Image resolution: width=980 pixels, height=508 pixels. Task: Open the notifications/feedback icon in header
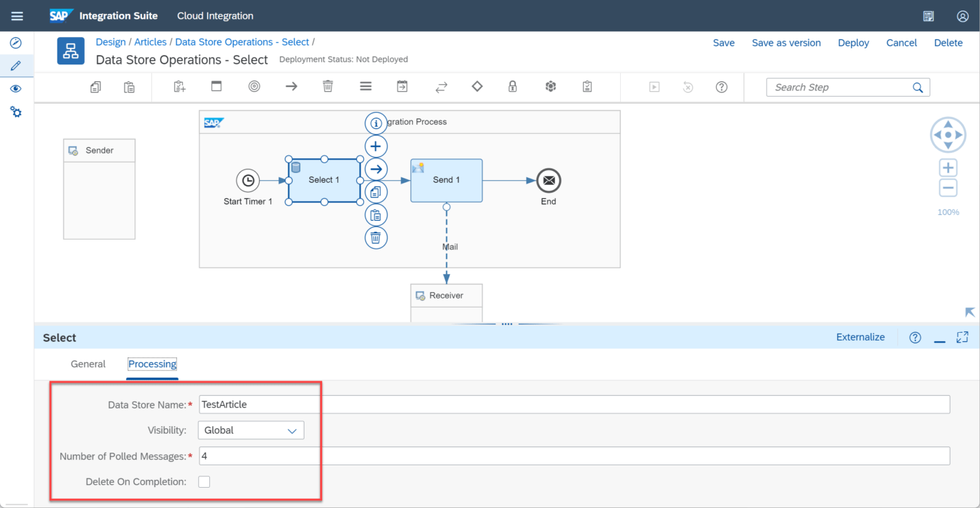point(929,16)
